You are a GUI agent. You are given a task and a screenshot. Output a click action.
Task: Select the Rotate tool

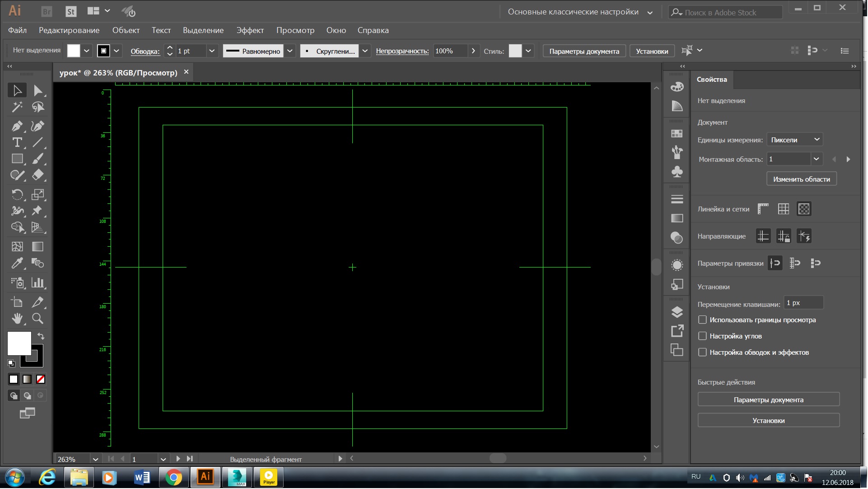pos(17,194)
